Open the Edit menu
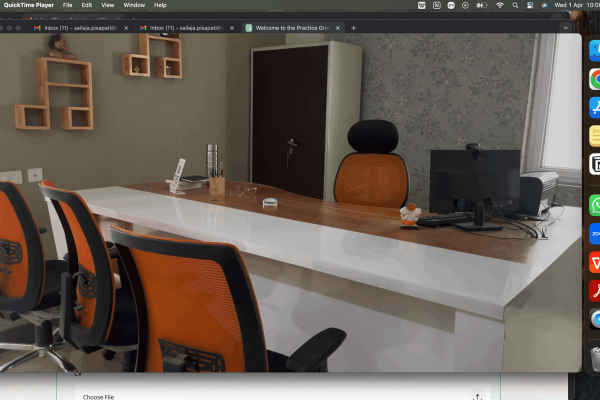Screen dimensions: 600x400 (x=87, y=5)
